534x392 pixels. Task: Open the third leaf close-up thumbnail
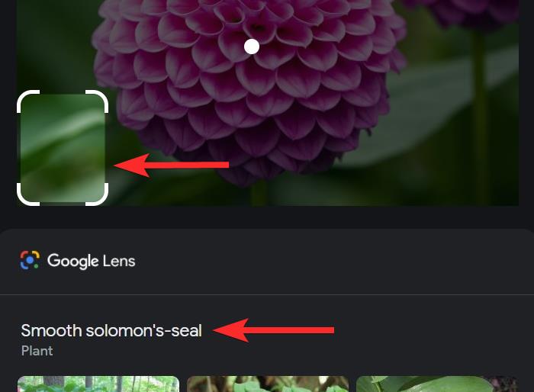pyautogui.click(x=437, y=384)
